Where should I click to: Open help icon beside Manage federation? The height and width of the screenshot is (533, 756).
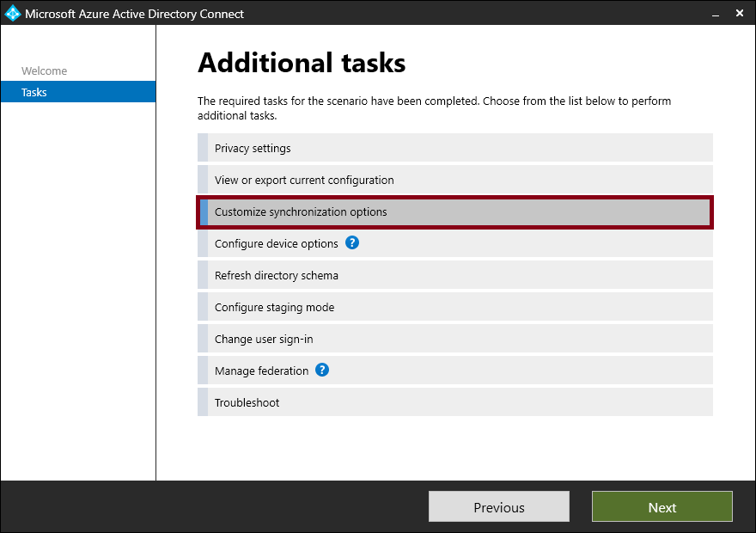click(x=322, y=370)
